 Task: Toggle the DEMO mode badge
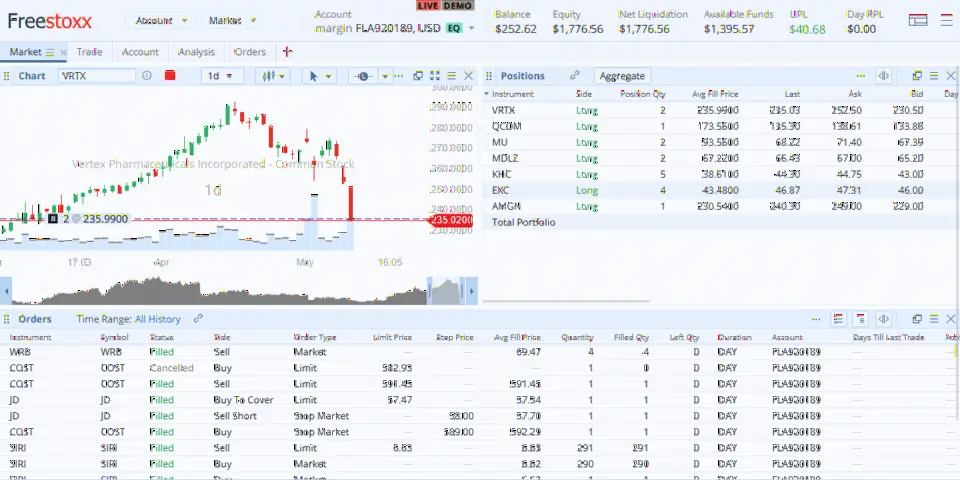(457, 6)
